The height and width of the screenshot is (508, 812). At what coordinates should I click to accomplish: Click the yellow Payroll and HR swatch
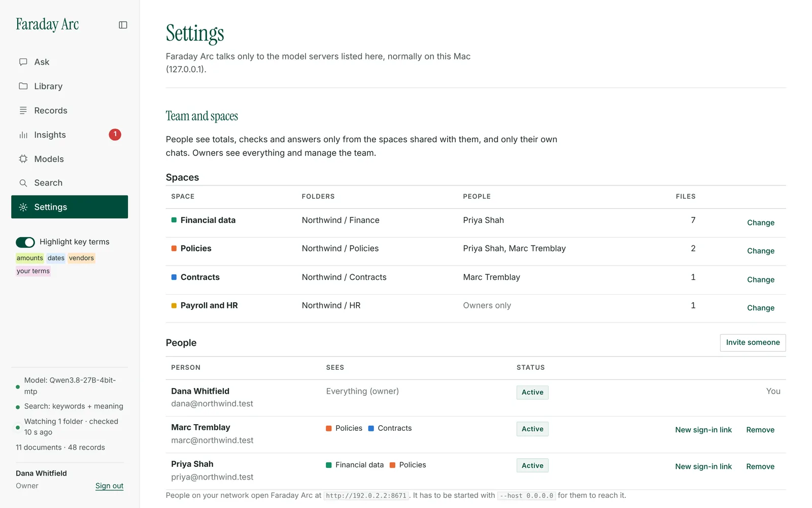click(174, 305)
